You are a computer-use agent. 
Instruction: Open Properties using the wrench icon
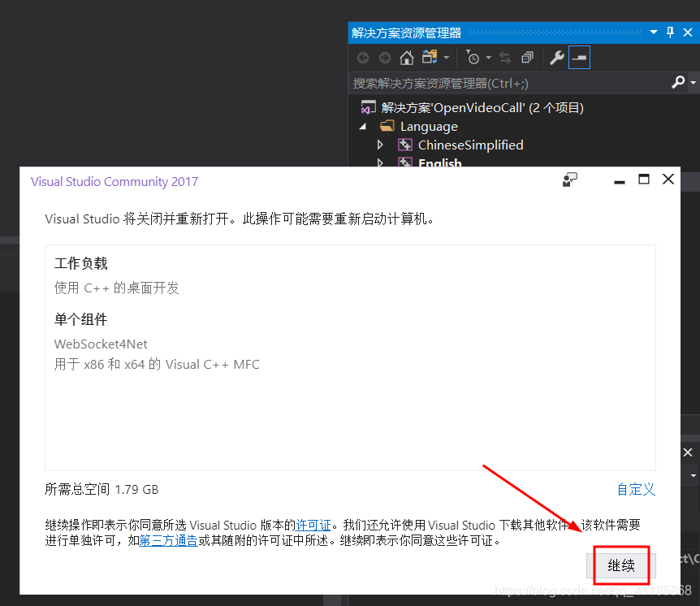click(556, 58)
